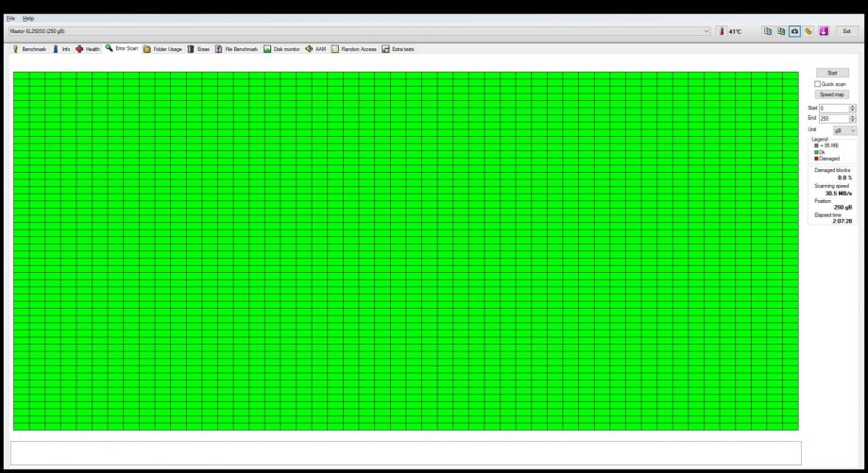Click the 2:07:28 elapsed time value
This screenshot has height=473, width=868.
click(x=842, y=221)
